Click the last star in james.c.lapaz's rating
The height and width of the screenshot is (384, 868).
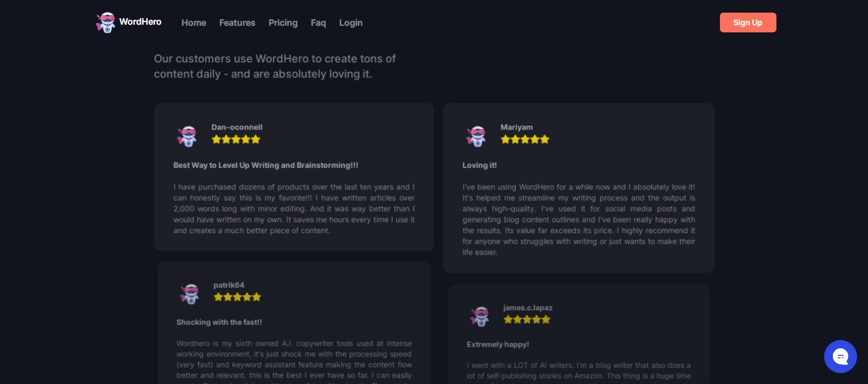point(546,319)
